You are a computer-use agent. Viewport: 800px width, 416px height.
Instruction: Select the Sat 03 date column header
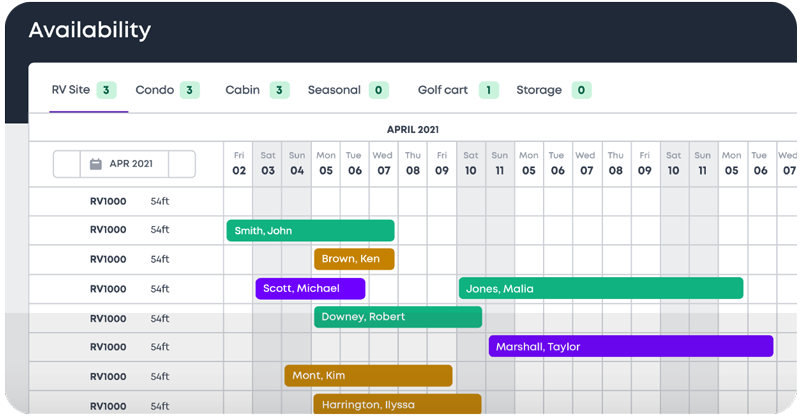coord(268,163)
